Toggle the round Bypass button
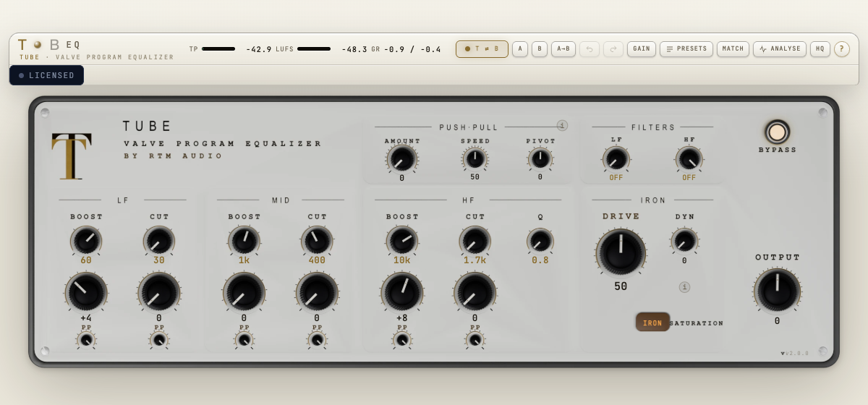The height and width of the screenshot is (405, 868). tap(778, 132)
